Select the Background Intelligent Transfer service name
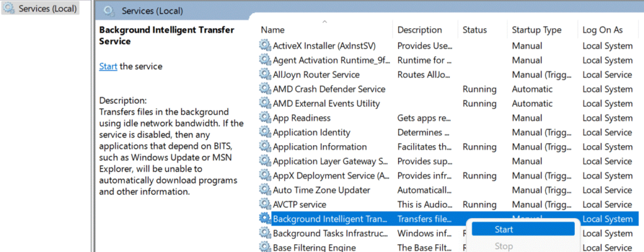Viewport: 644px width, 252px height. [x=330, y=219]
